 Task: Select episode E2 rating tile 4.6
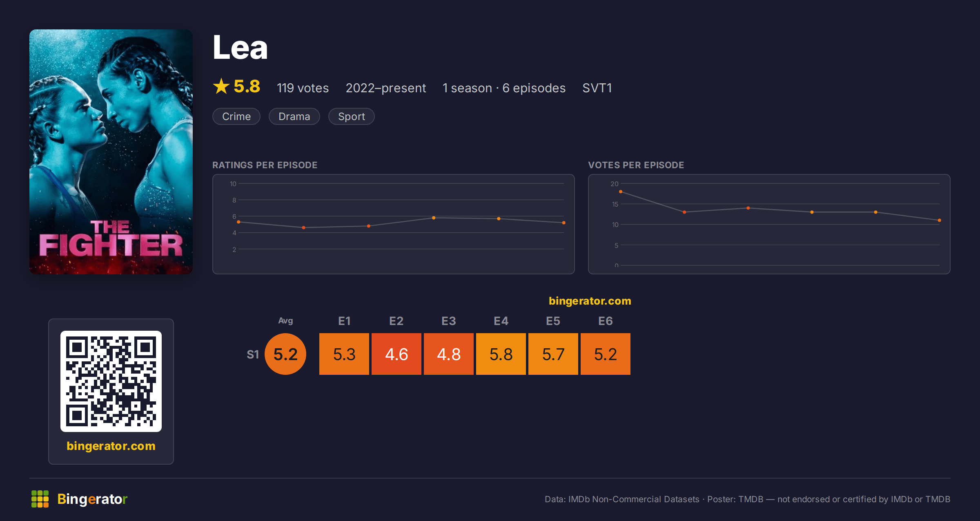396,354
